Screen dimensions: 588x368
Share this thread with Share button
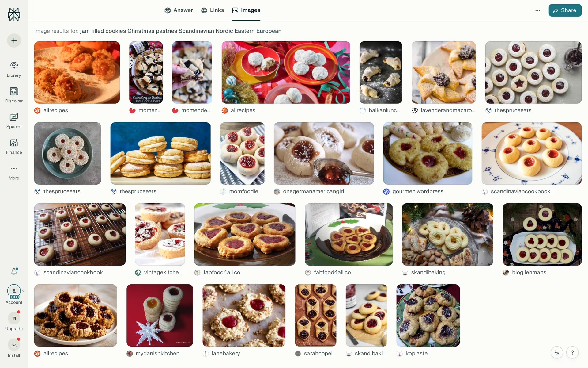coord(565,10)
